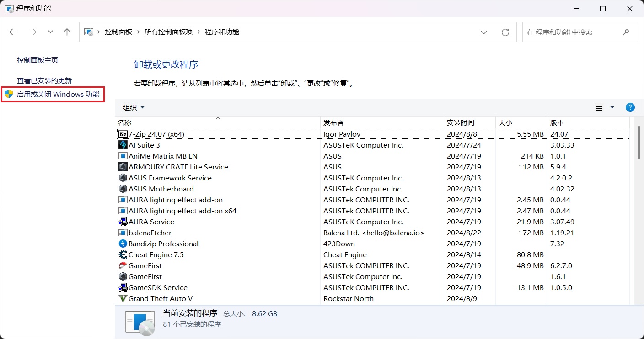Click size value 80.8 MB

(x=530, y=254)
